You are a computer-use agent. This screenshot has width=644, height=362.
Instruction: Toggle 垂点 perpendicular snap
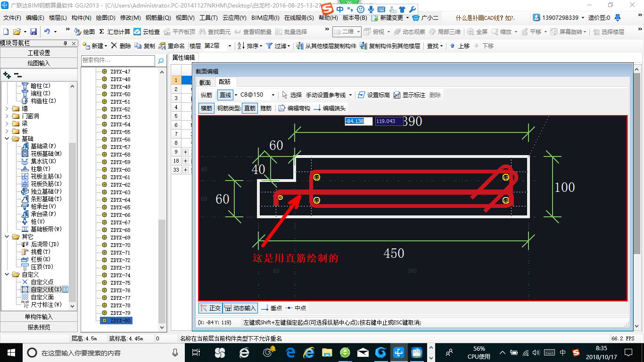point(272,308)
